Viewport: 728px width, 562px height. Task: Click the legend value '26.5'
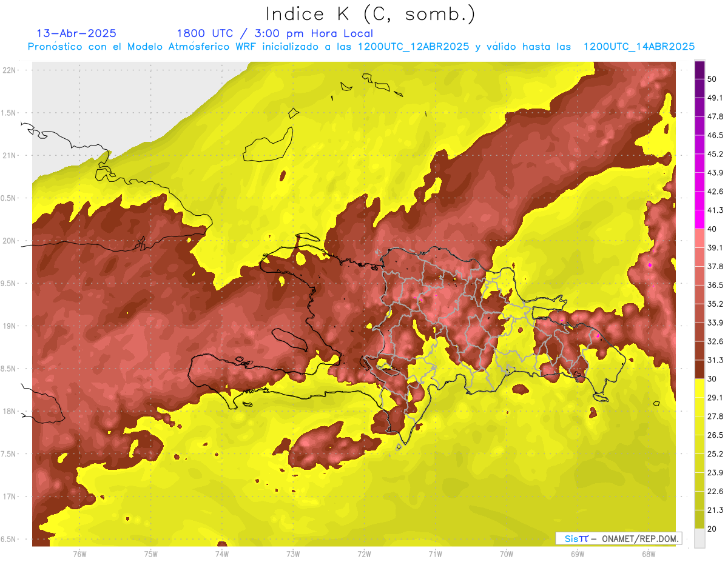coord(715,435)
